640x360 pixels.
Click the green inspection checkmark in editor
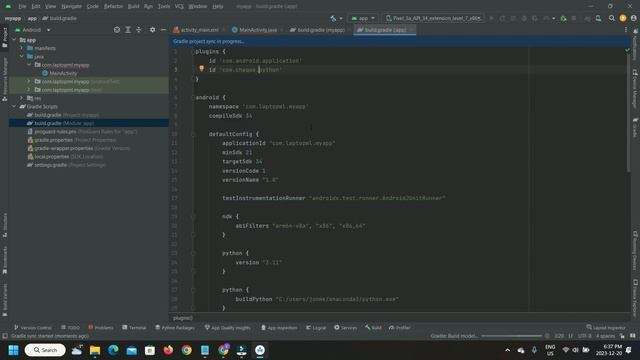pos(627,50)
